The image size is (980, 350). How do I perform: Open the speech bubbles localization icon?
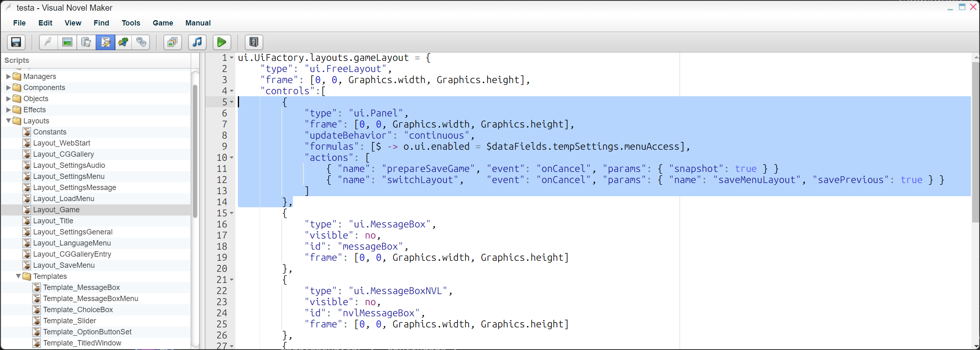click(x=141, y=42)
